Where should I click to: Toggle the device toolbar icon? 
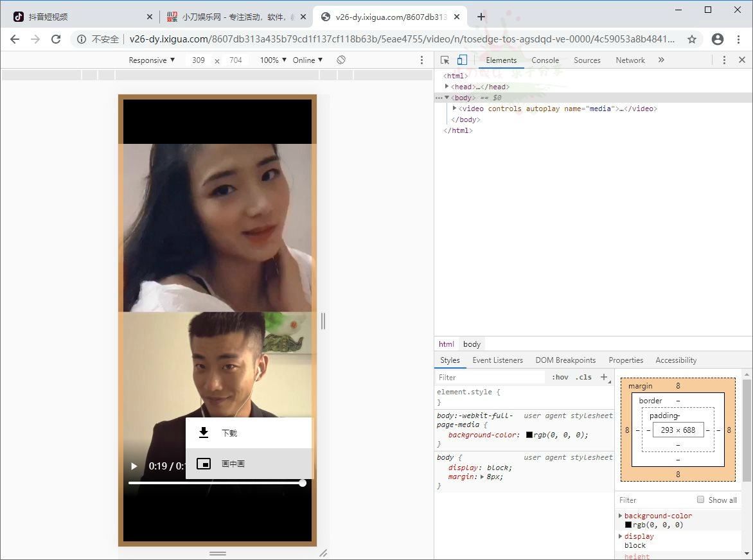click(x=461, y=60)
